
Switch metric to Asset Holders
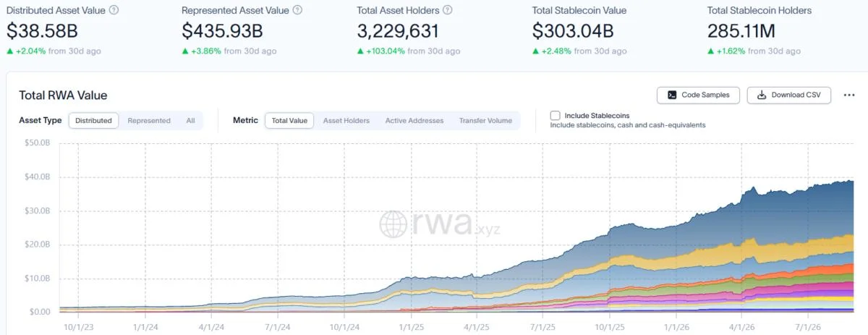point(346,121)
